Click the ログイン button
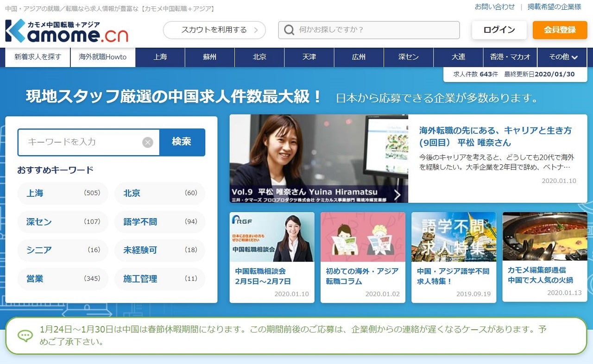Screen dimensions: 593x364 click(x=499, y=30)
